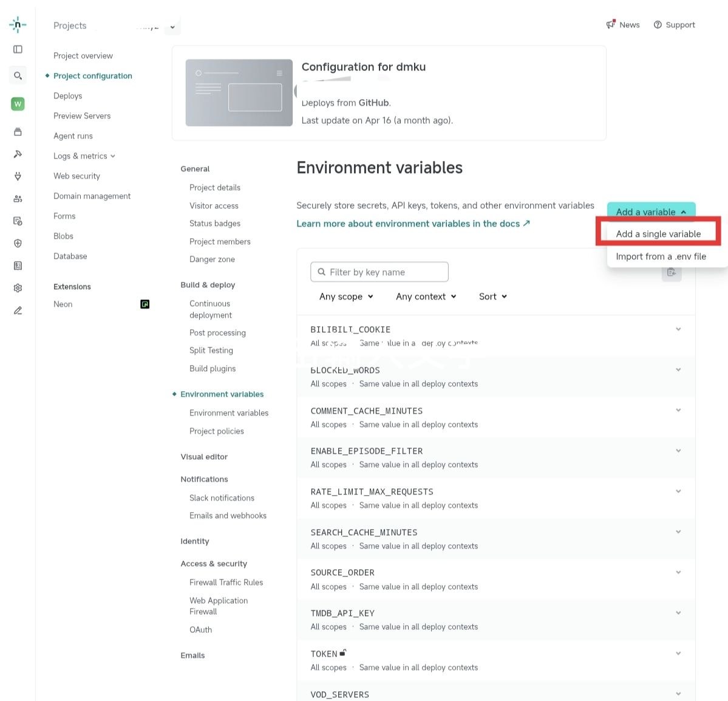Expand the COMMENT_CACHE_MINUTES row chevron
The height and width of the screenshot is (701, 728).
click(x=678, y=410)
